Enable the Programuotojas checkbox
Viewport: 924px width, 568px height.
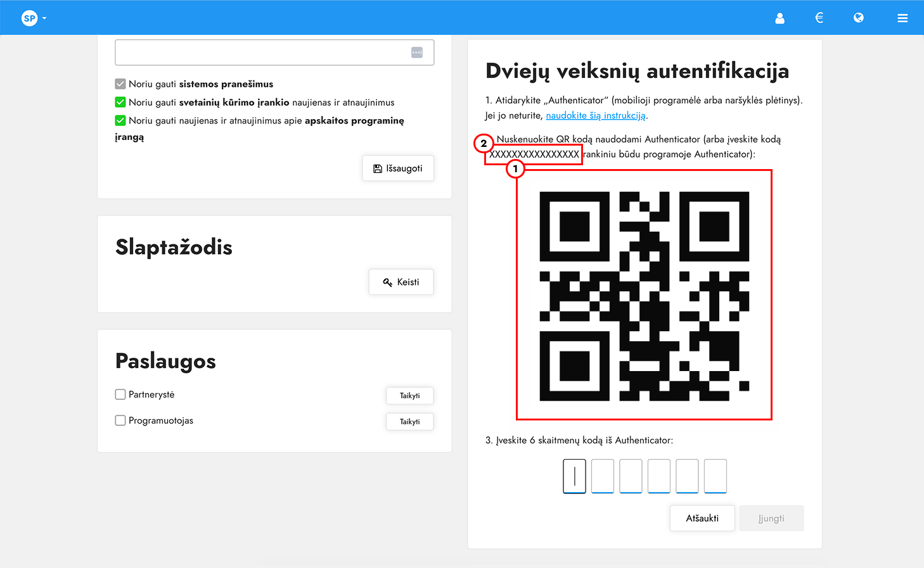pos(120,420)
